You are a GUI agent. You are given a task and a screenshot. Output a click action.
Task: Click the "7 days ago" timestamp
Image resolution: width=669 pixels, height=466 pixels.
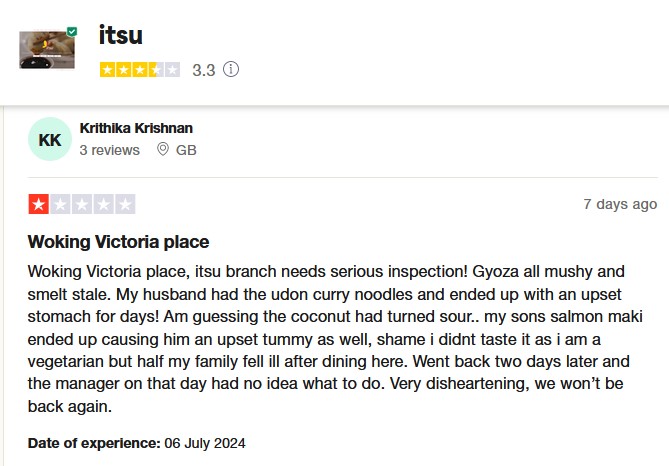(620, 204)
